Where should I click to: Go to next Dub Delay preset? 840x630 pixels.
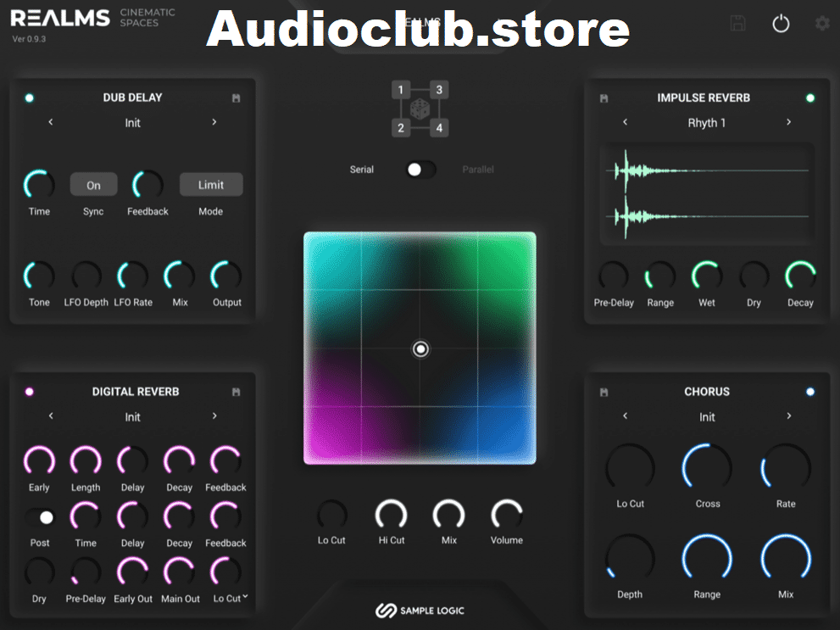[x=214, y=122]
